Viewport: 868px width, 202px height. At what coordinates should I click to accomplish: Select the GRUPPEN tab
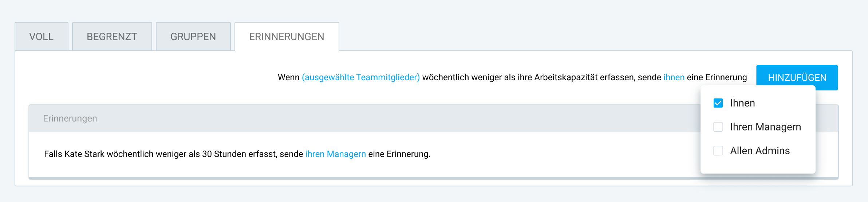tap(193, 37)
